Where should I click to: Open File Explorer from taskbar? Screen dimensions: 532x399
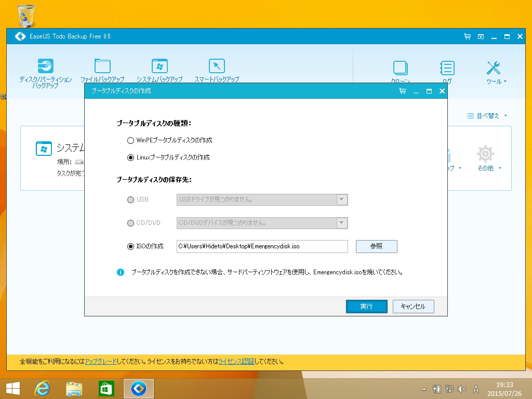click(x=74, y=389)
